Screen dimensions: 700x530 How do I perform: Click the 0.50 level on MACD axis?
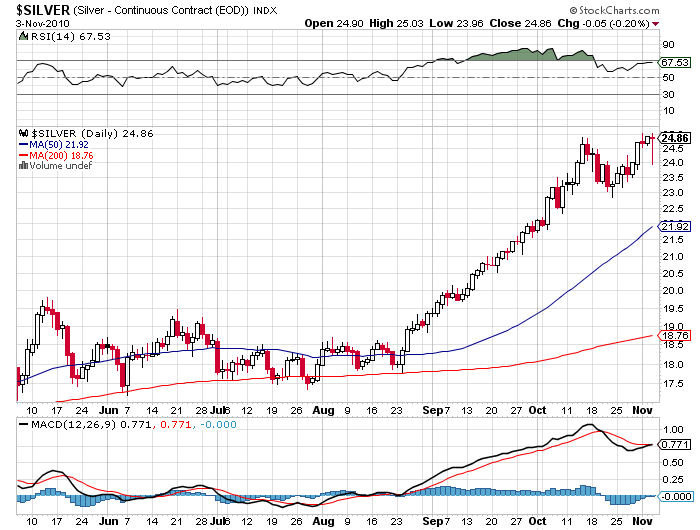(673, 463)
